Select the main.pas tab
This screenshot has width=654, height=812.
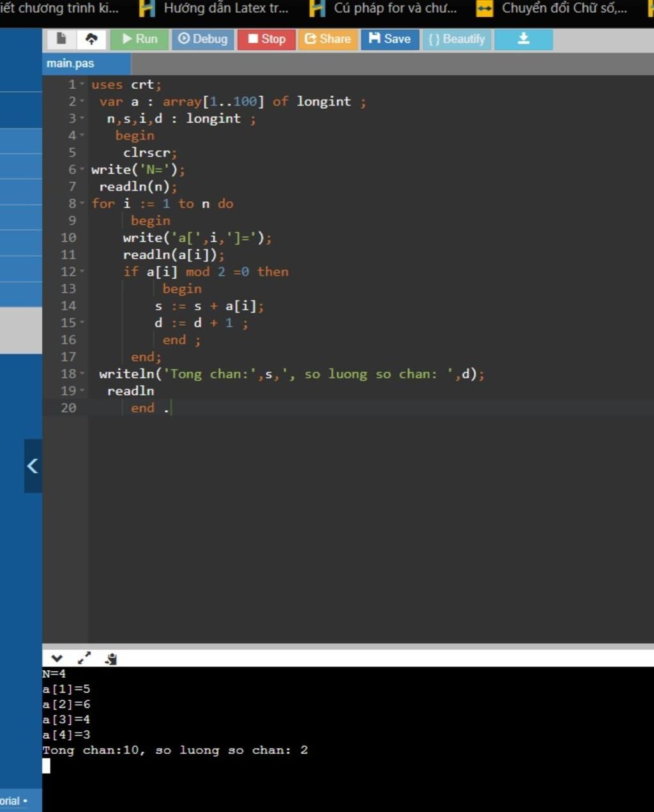[86, 63]
